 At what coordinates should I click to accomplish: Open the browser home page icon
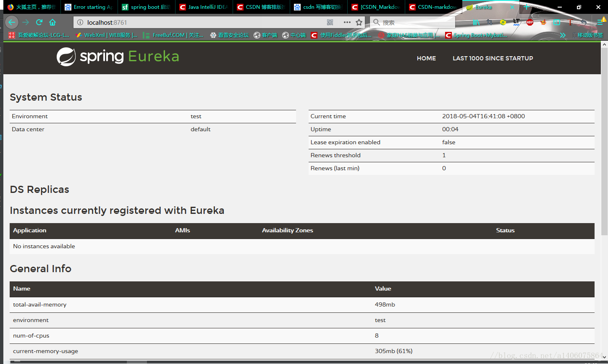pyautogui.click(x=52, y=22)
